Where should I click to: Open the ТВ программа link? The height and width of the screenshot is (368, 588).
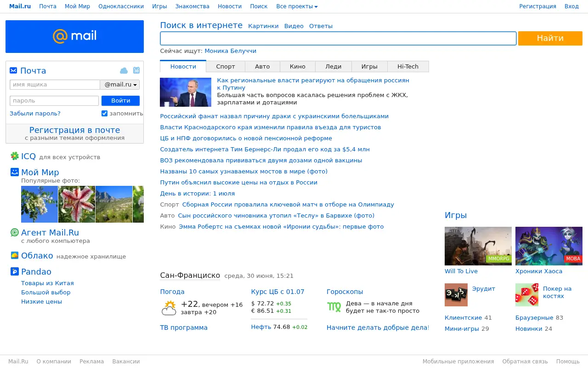pos(184,328)
